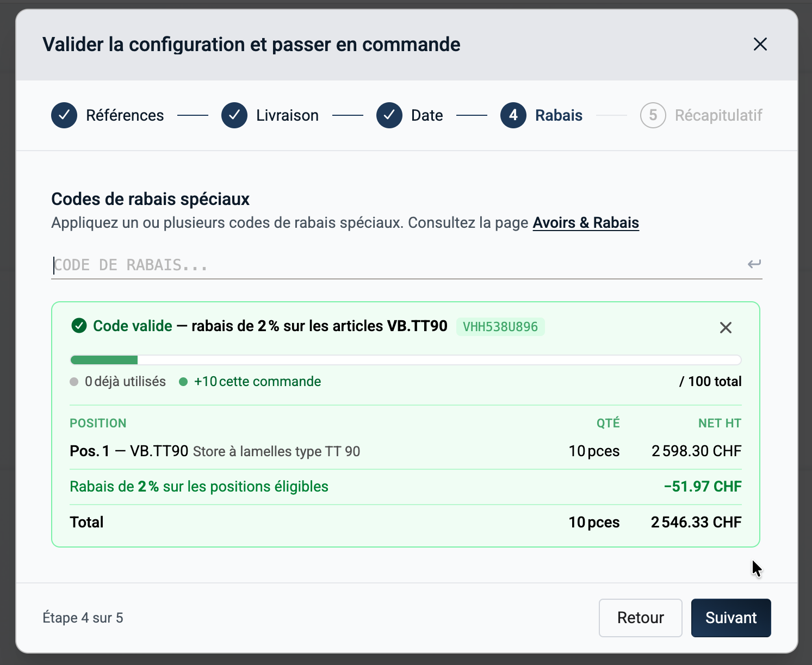The width and height of the screenshot is (812, 665).
Task: Go to the Références step
Action: (x=108, y=115)
